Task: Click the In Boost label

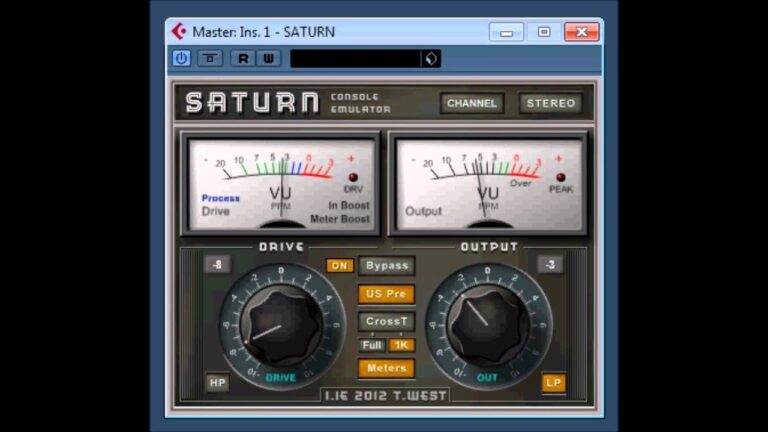Action: point(349,205)
